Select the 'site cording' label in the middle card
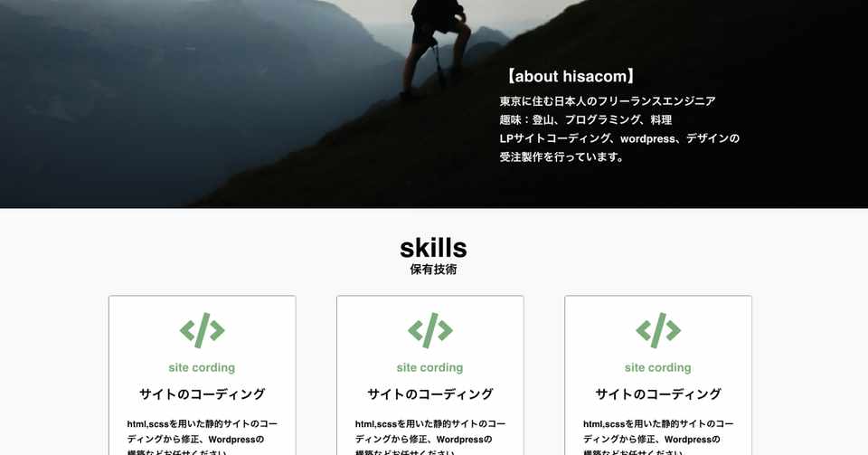This screenshot has height=455, width=868. [x=430, y=367]
